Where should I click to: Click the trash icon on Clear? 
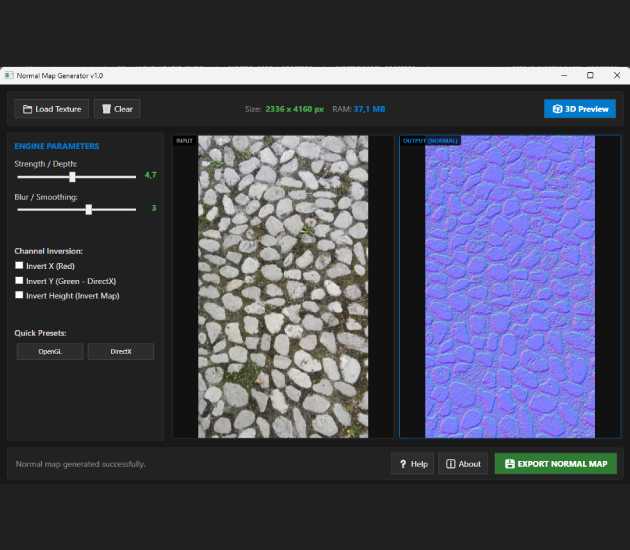pos(106,109)
